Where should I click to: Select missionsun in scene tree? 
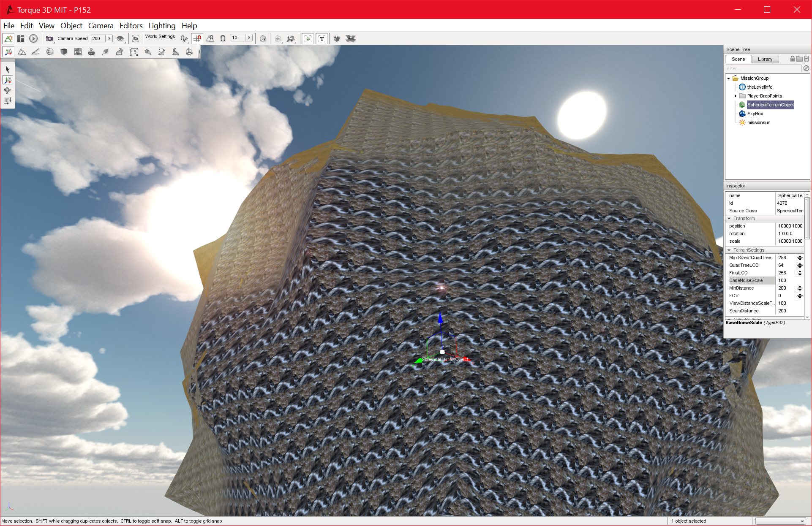[x=758, y=123]
